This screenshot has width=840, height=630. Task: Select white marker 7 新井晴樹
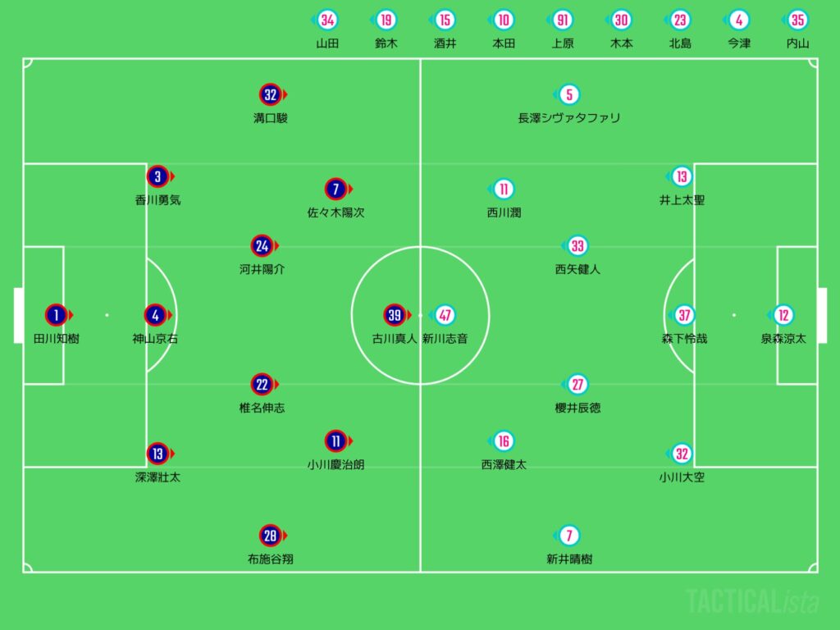point(569,536)
